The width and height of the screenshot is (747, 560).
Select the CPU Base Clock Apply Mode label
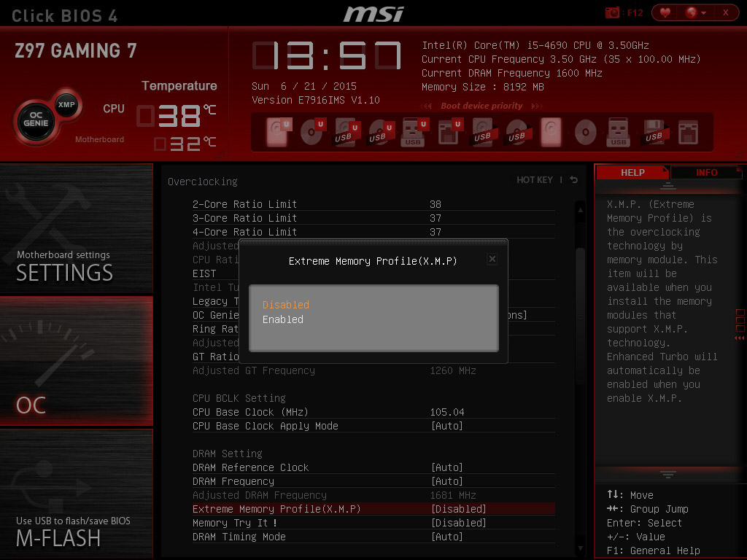click(266, 426)
